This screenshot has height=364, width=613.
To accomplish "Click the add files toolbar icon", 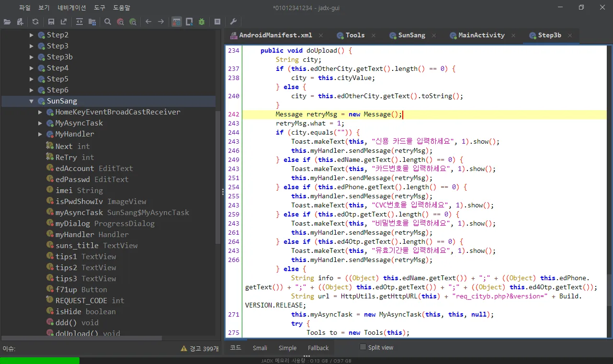I will coord(20,22).
